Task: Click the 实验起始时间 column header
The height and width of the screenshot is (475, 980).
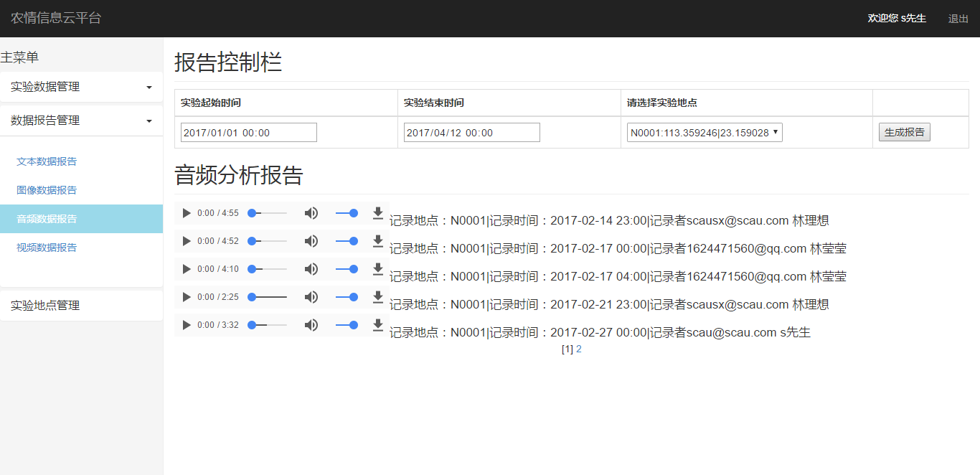Action: [x=211, y=103]
